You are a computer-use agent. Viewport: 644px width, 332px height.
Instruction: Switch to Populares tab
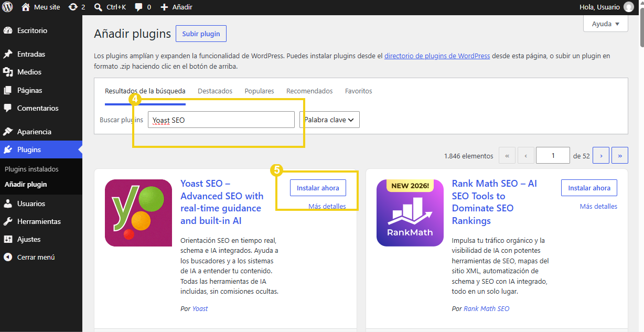(x=259, y=91)
